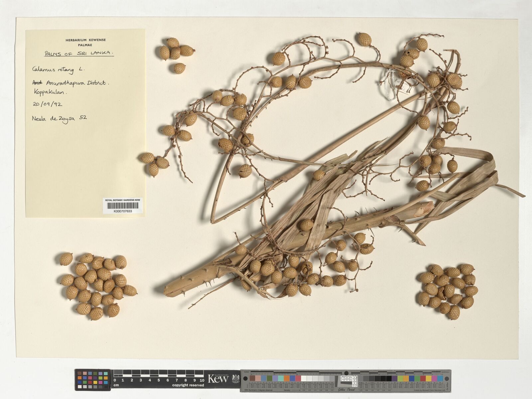Viewport: 532px width, 399px height.
Task: Click the barcode K000707633 on the label
Action: click(123, 206)
